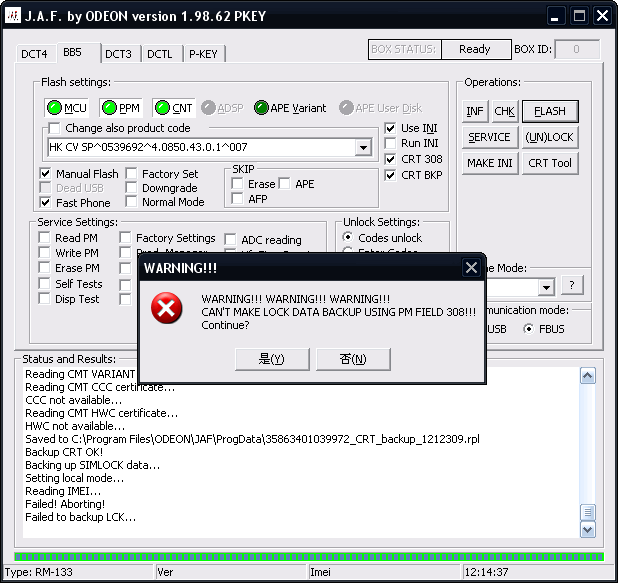Enable Self Tests checkbox
This screenshot has width=618, height=583.
click(45, 284)
